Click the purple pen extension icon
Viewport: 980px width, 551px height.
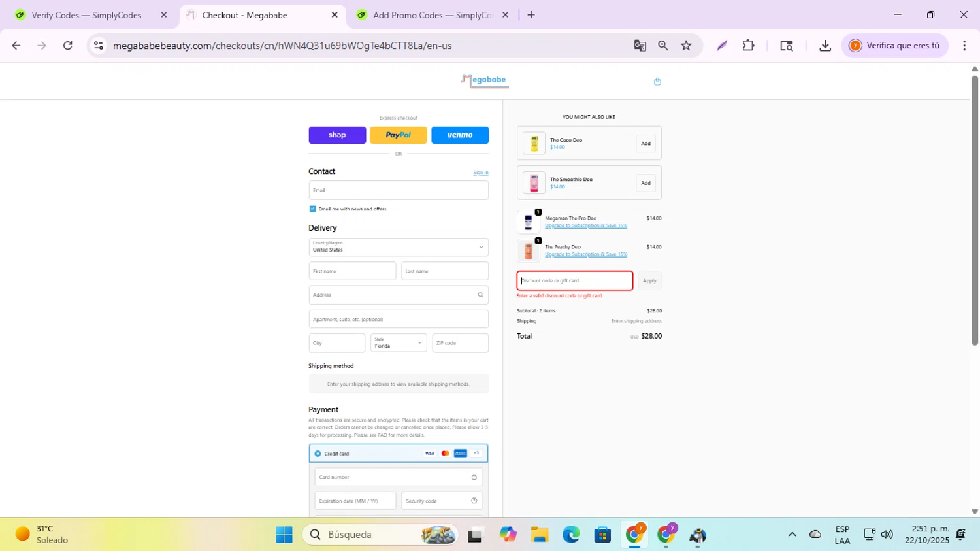pyautogui.click(x=722, y=46)
